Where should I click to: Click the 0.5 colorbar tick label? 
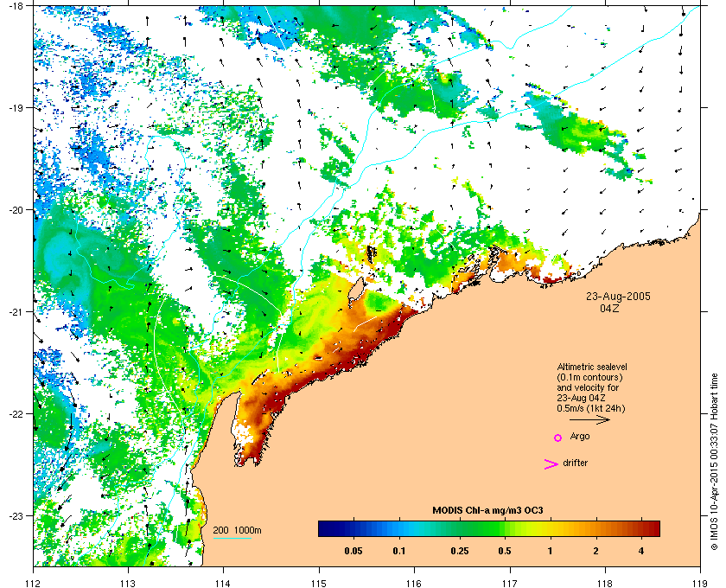(505, 551)
